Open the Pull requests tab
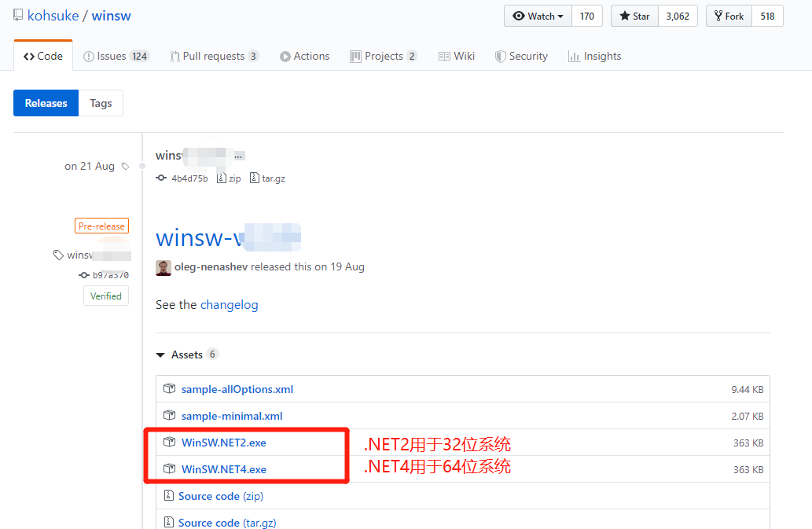 (x=215, y=56)
